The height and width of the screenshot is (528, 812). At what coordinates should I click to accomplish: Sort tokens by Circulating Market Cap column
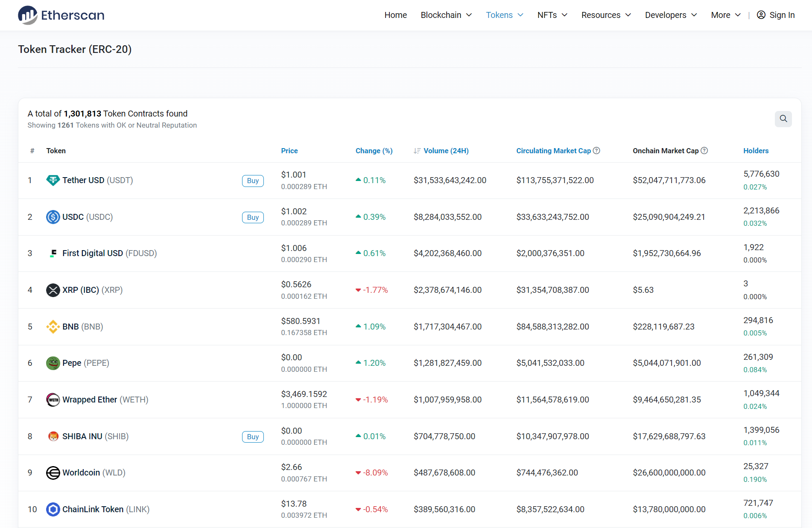(553, 151)
